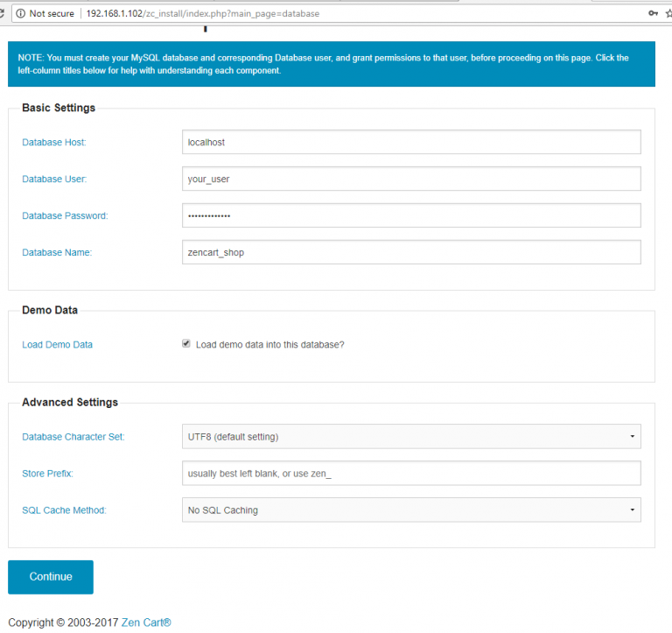Select the Database Password field

point(411,215)
